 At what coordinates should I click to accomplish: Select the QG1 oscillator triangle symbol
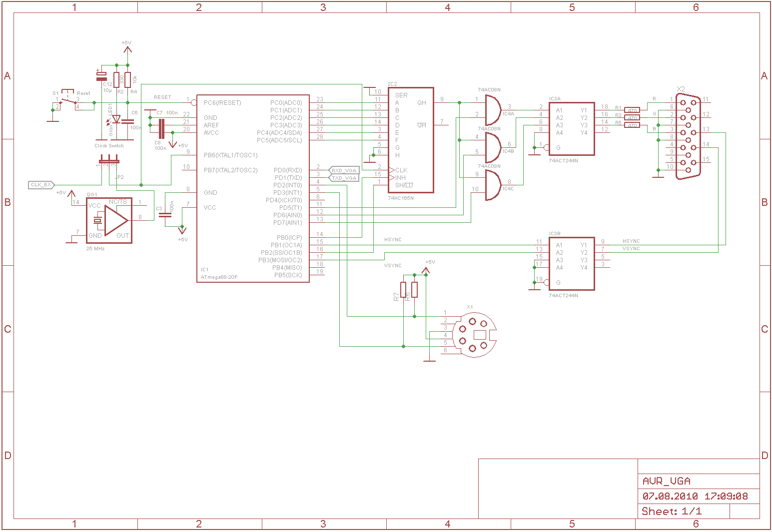tap(116, 220)
